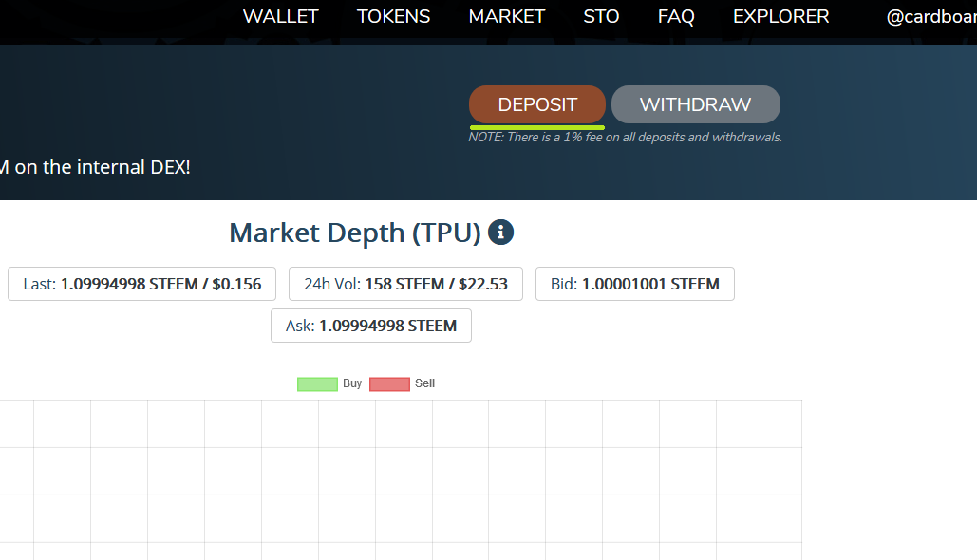Go to the MARKET section
This screenshot has height=560, width=977.
[x=507, y=16]
